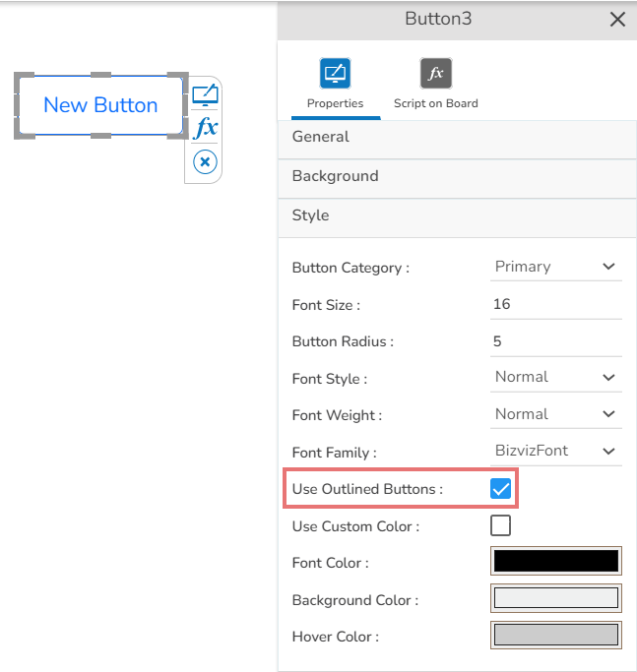Open the Script on Board fx icon
Image resolution: width=637 pixels, height=672 pixels.
436,74
